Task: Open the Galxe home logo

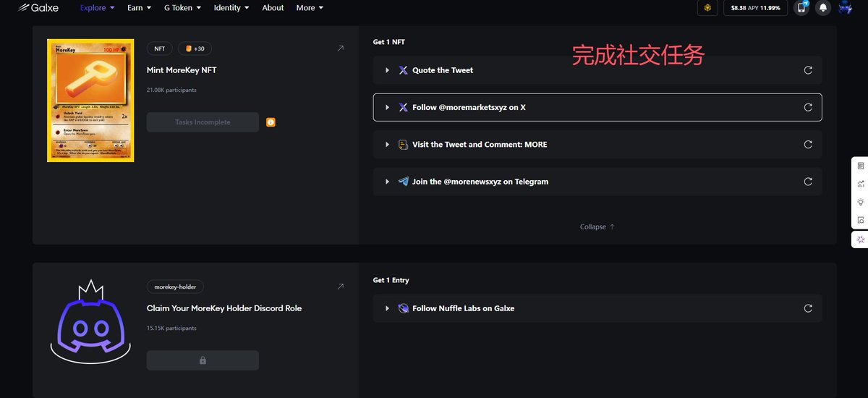Action: pos(39,8)
